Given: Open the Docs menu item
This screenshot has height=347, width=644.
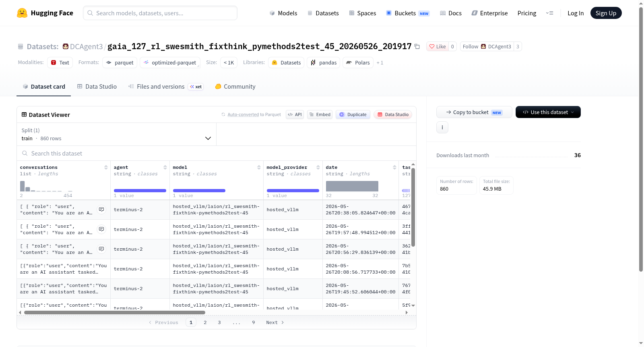Looking at the screenshot, I should pos(451,13).
